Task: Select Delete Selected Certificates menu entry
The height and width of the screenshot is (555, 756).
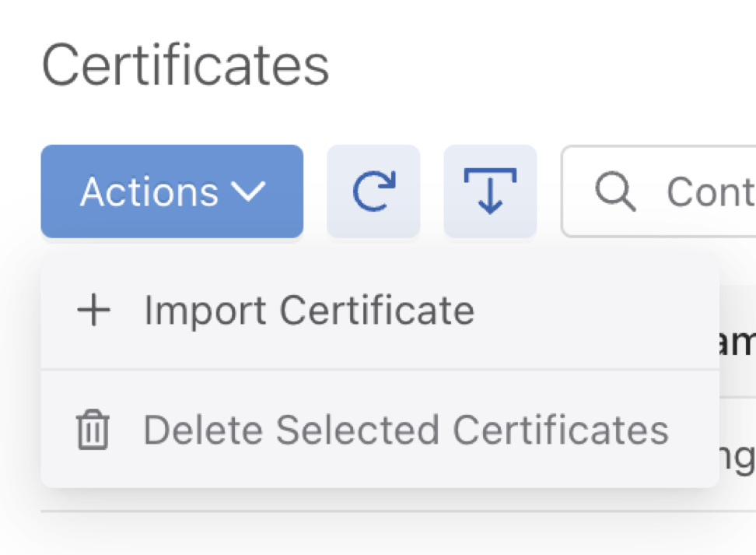Action: pos(404,430)
